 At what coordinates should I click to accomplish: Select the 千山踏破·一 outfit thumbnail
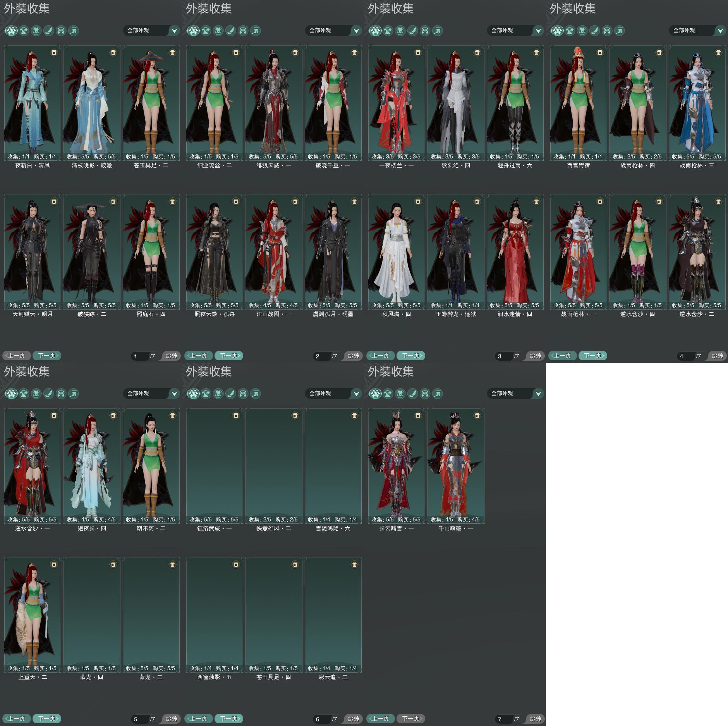tap(456, 466)
